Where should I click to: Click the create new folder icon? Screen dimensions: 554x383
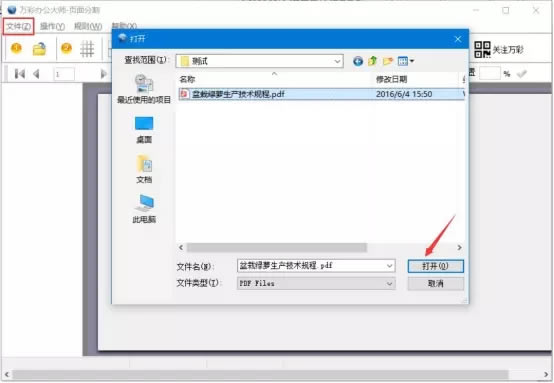point(388,61)
